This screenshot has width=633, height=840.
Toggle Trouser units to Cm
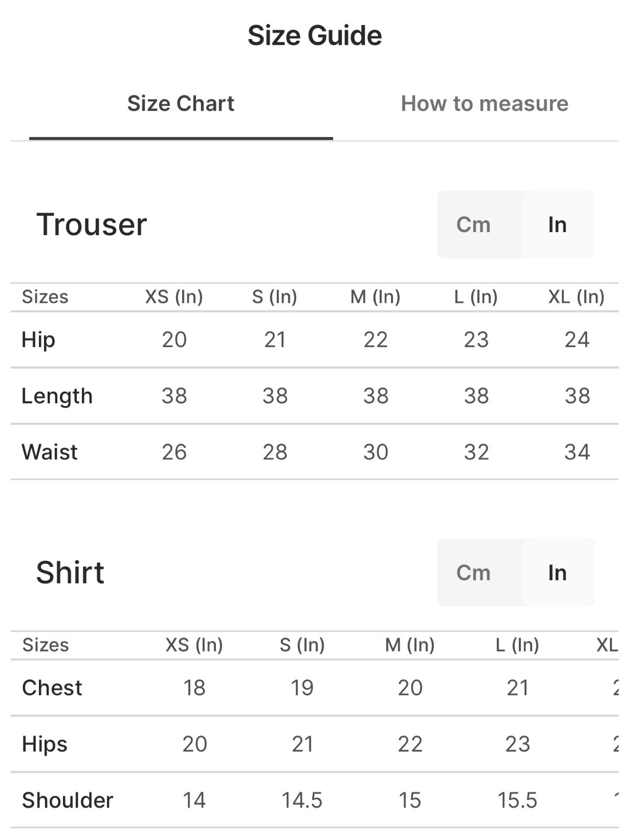pos(473,225)
